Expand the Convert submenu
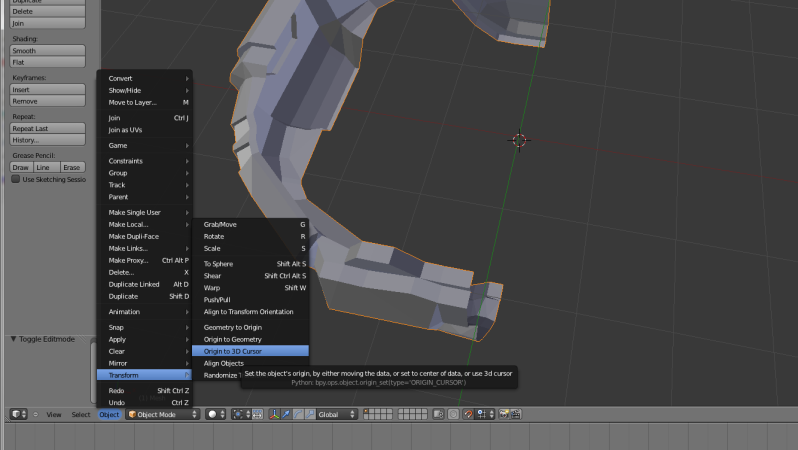The image size is (798, 450). point(145,78)
